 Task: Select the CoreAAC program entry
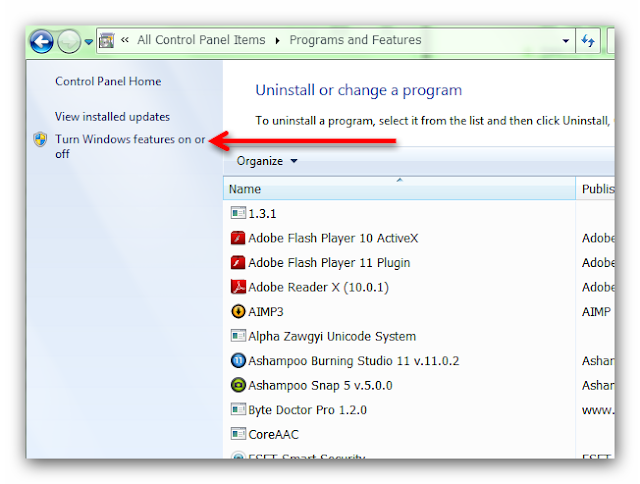pyautogui.click(x=273, y=435)
